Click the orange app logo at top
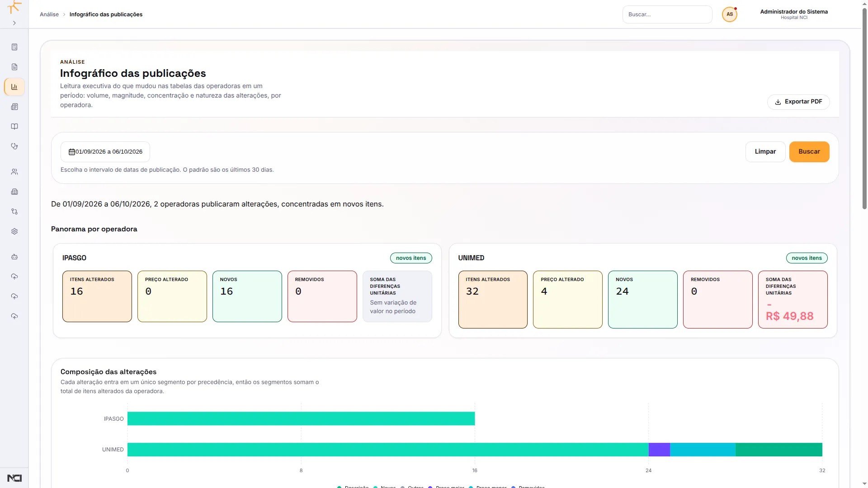This screenshot has height=488, width=868. click(x=14, y=7)
